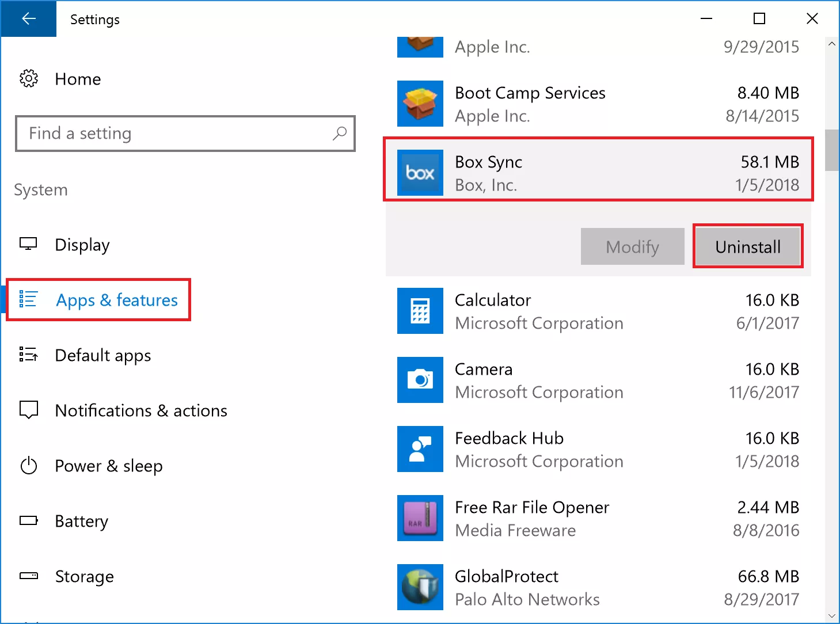
Task: Select the Feedback Hub entry name
Action: 509,438
